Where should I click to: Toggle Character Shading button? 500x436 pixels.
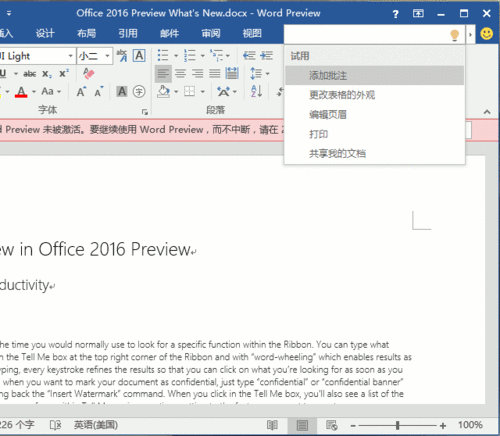pos(122,91)
